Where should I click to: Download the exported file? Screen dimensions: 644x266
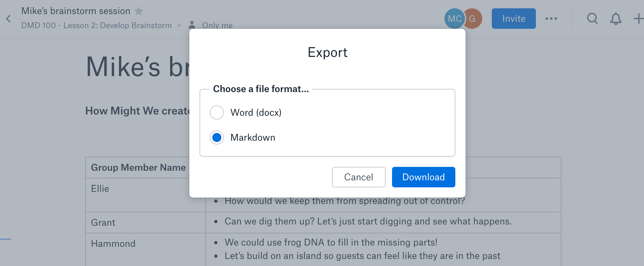423,177
